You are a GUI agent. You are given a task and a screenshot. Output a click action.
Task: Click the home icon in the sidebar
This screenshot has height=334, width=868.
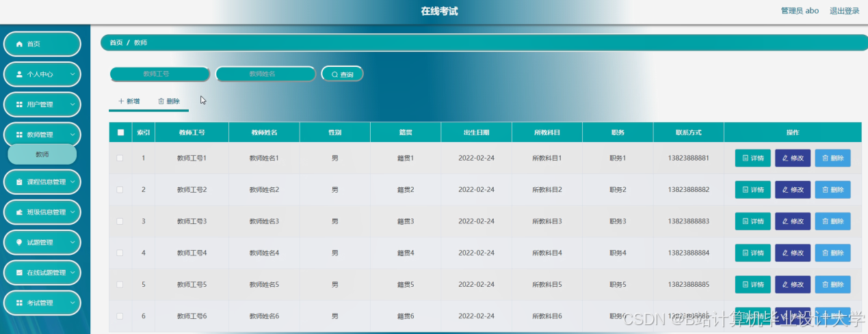tap(19, 44)
